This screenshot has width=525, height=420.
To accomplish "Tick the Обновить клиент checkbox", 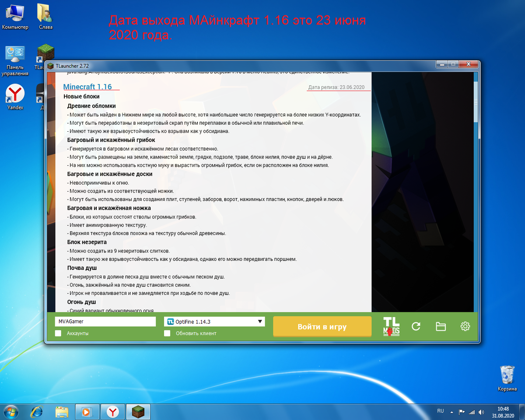I will pyautogui.click(x=167, y=333).
